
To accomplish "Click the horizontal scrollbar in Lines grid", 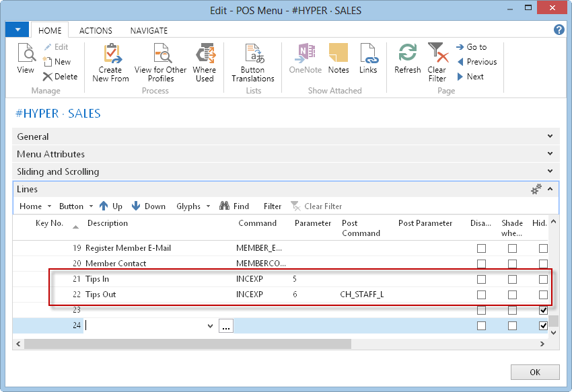I will click(x=188, y=344).
